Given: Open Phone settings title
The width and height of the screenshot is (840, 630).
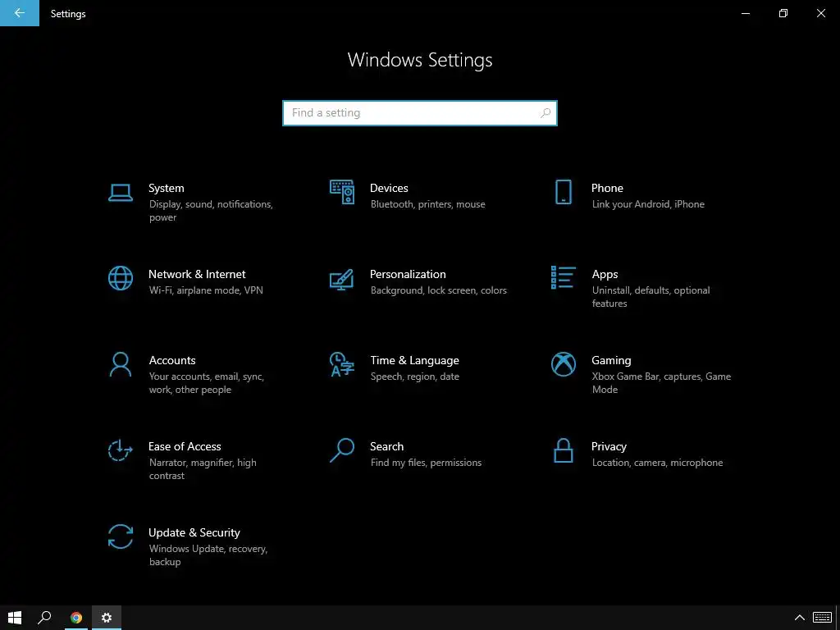Looking at the screenshot, I should pos(607,188).
